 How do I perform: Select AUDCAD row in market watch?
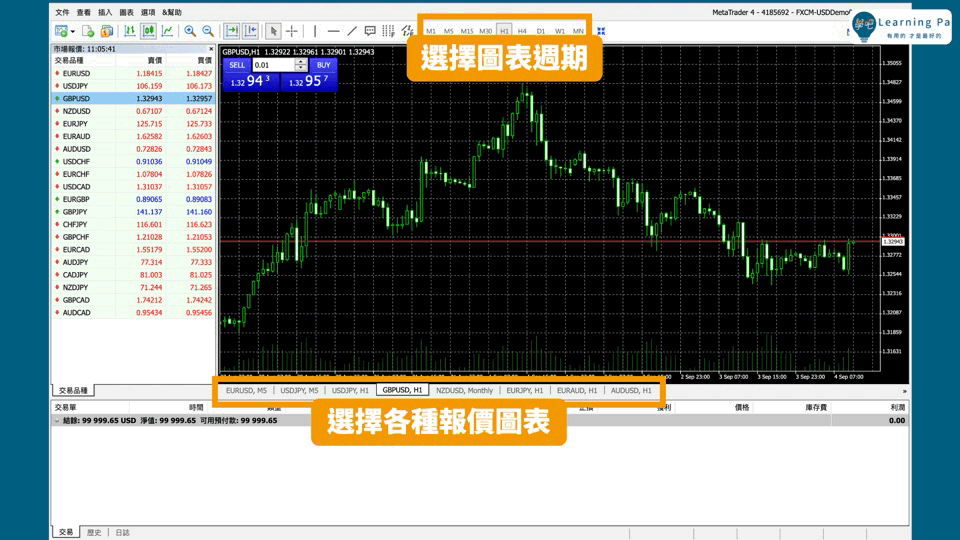coord(133,312)
